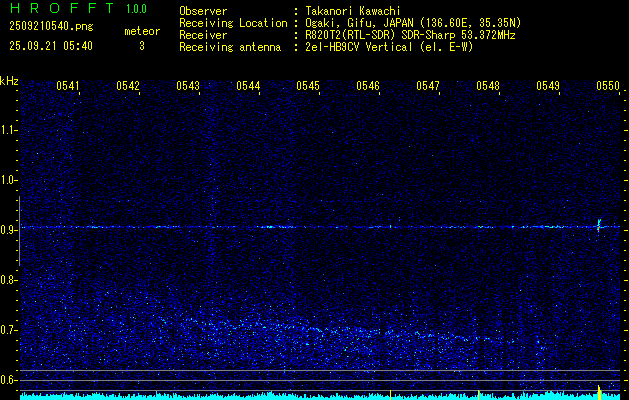Click the 0544 time marker
Screen dimensions: 629x400
248,86
